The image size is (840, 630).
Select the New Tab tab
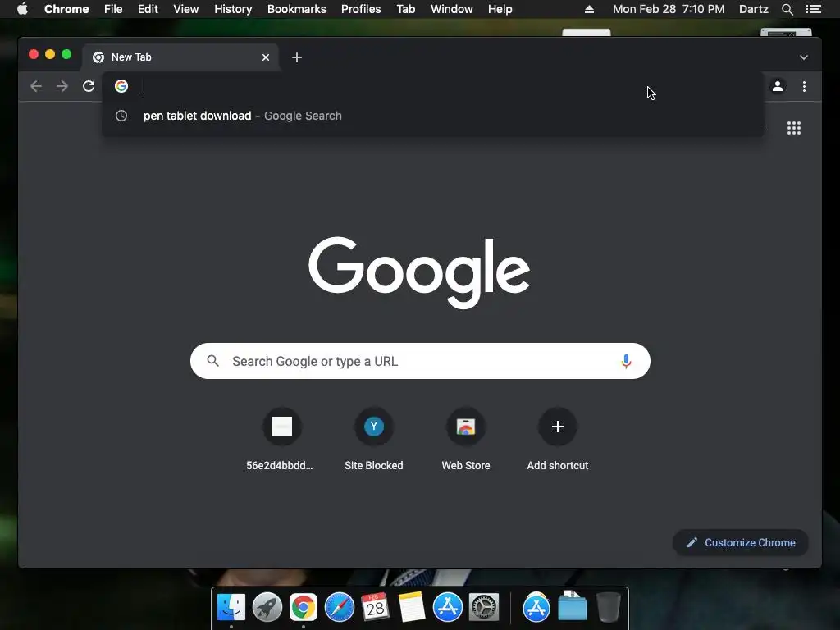(180, 57)
